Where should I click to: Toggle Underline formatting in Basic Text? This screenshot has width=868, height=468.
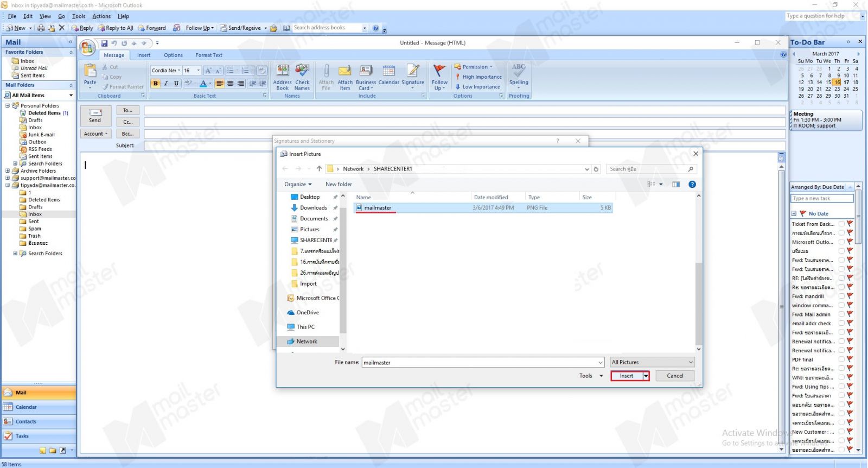[x=176, y=84]
